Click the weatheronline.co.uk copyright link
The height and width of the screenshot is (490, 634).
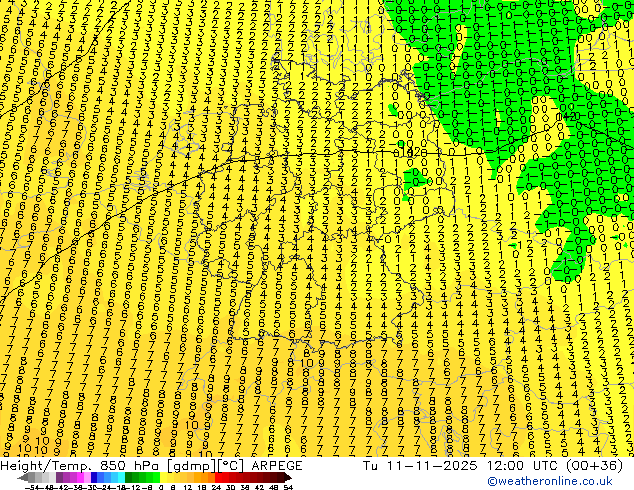click(x=550, y=481)
